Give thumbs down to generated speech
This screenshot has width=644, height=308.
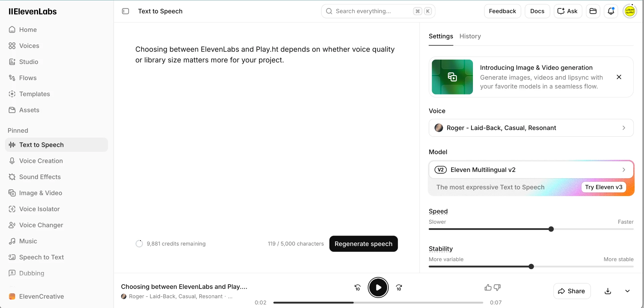click(x=497, y=288)
